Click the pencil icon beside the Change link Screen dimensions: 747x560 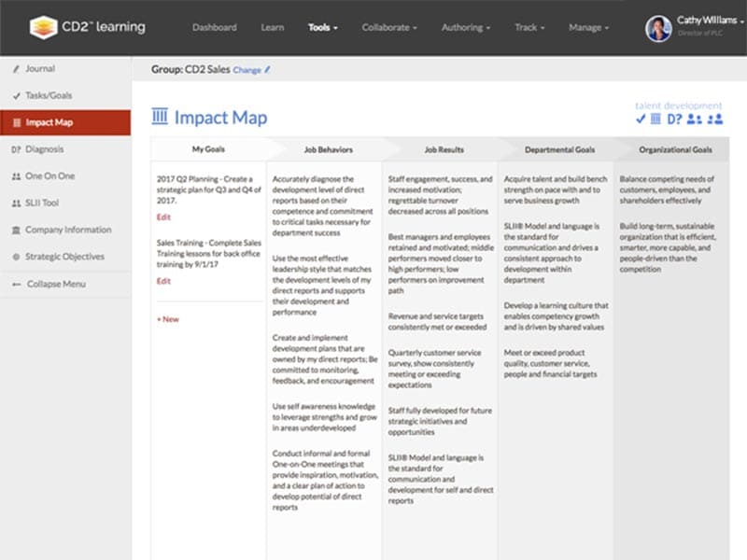point(268,70)
